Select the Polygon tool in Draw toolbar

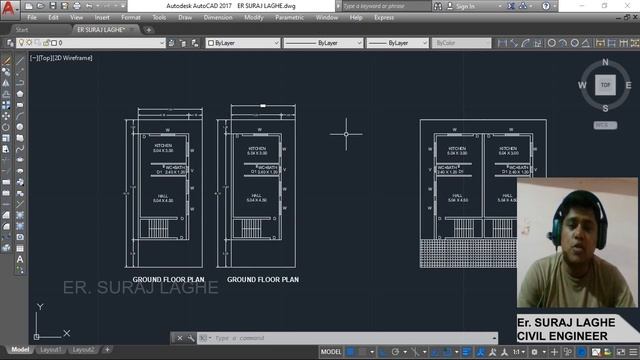20,94
